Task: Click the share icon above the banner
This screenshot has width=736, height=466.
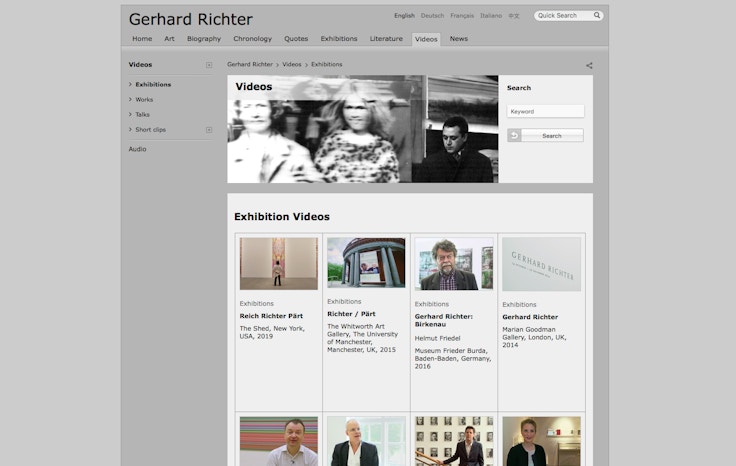Action: tap(589, 65)
